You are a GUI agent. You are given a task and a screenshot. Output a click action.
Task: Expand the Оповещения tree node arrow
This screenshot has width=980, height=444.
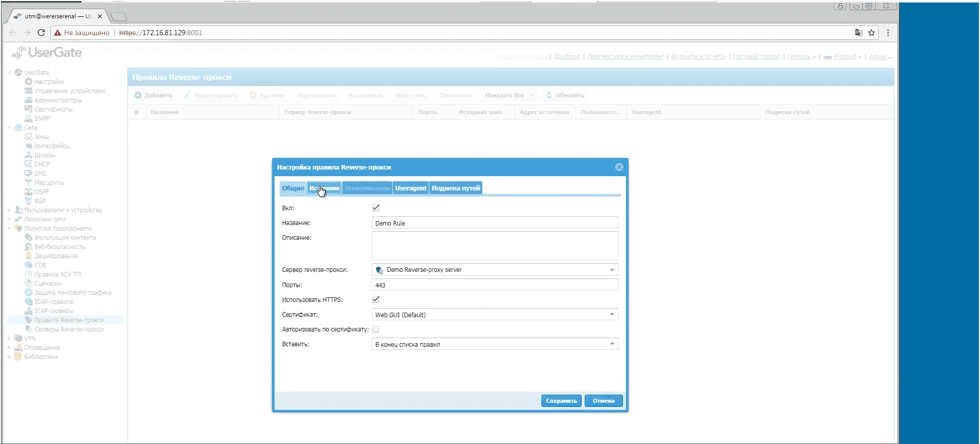pos(9,347)
